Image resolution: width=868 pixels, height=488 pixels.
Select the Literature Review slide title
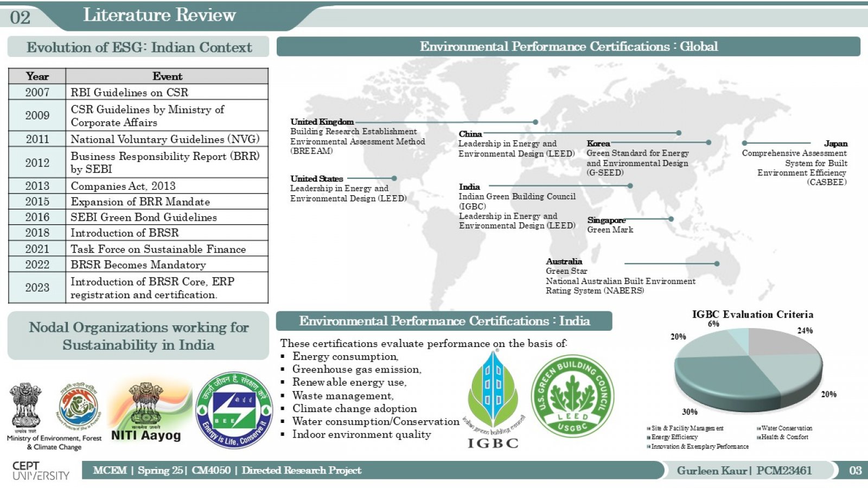(159, 15)
